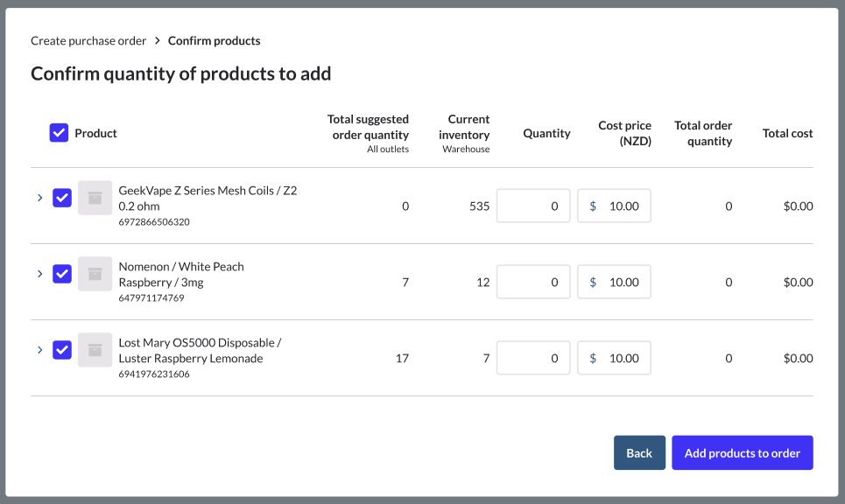Click the Nomenon White Peach product thumbnail icon
The width and height of the screenshot is (845, 504).
pos(95,274)
